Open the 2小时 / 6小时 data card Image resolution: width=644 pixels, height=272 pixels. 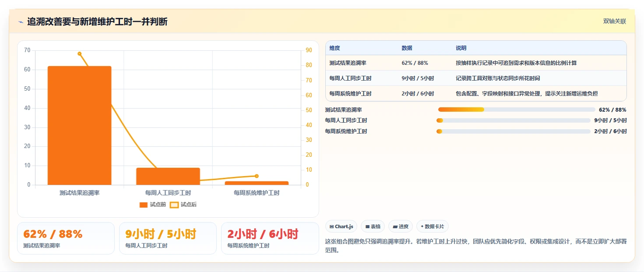[x=270, y=238]
